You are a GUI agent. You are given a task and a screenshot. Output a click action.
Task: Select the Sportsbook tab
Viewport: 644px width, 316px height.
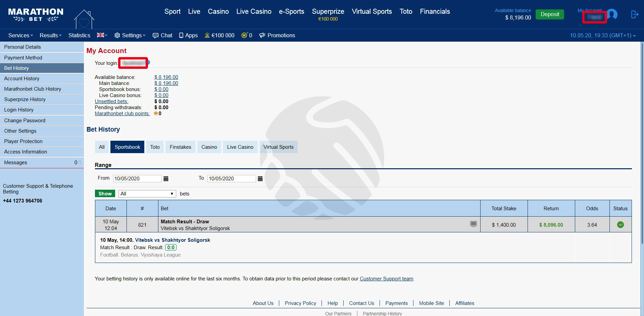tap(127, 147)
